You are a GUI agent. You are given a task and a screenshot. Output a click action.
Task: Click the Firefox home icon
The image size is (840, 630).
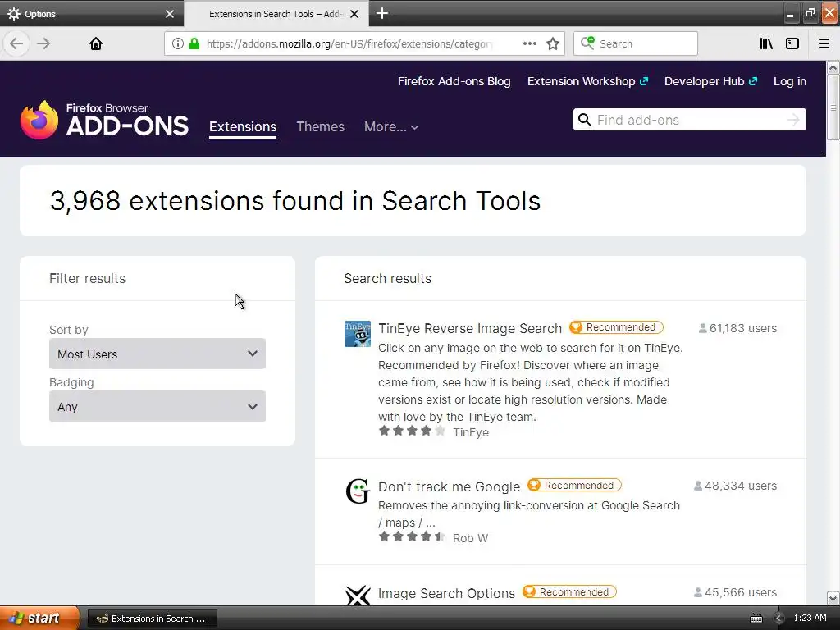[96, 43]
